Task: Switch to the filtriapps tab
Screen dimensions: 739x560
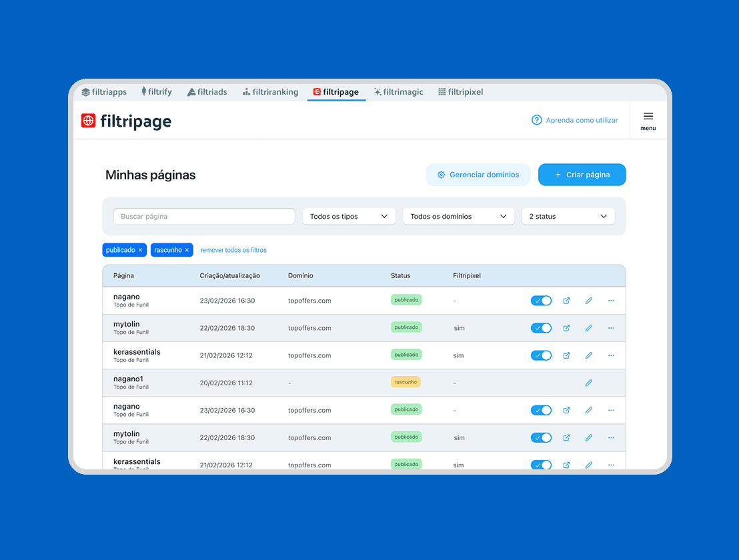Action: coord(104,92)
